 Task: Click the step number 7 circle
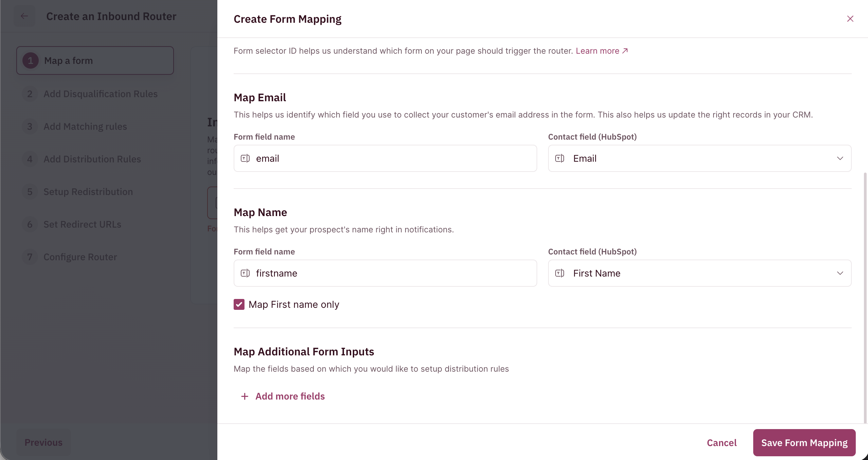coord(30,257)
